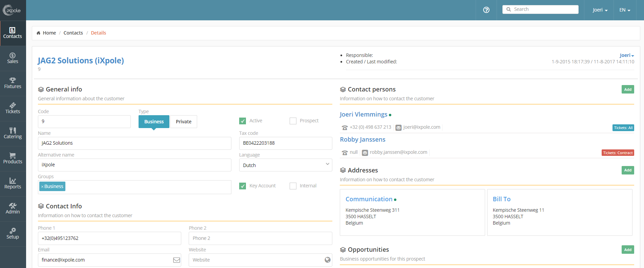Click the search magnifier icon
This screenshot has width=644, height=268.
[508, 9]
